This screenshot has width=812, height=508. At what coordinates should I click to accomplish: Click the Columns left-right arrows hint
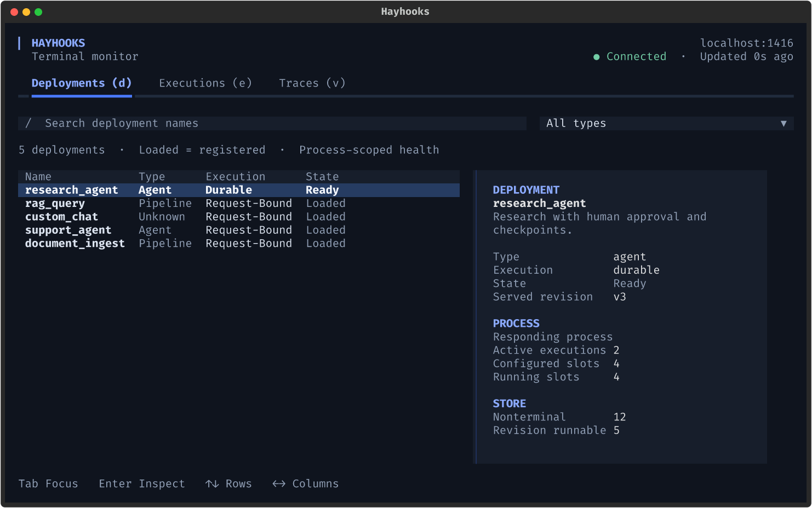tap(305, 484)
